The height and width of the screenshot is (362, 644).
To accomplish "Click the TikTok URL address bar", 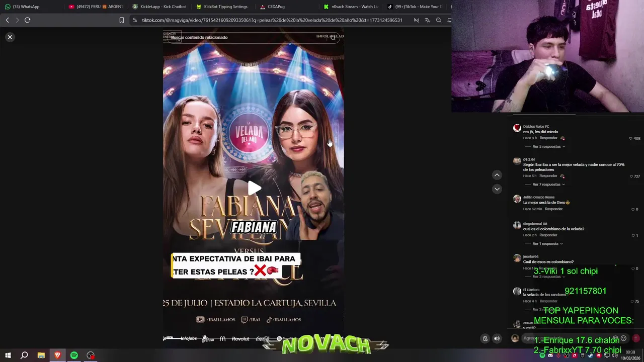I will click(272, 20).
